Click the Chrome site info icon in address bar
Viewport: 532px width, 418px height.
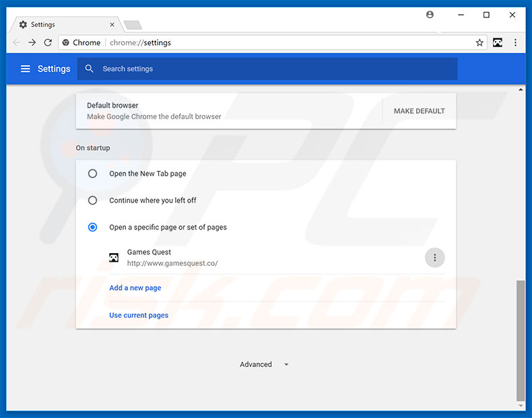click(66, 42)
